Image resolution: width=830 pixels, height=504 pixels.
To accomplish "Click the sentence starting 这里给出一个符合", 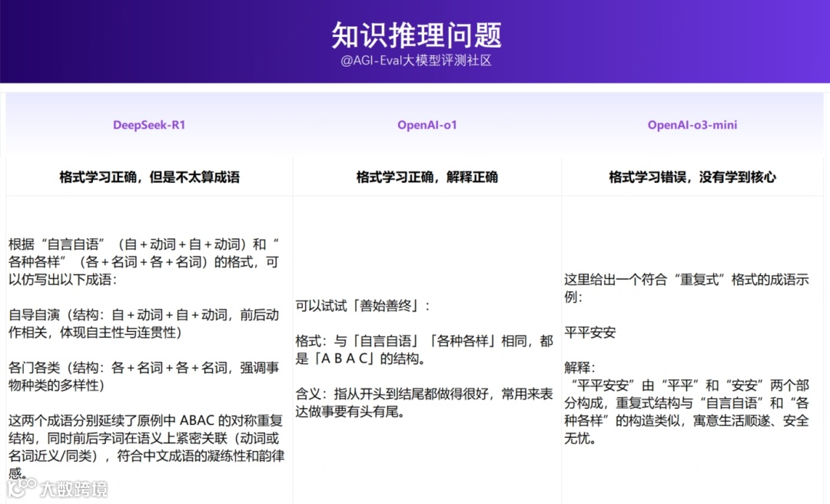I will [x=686, y=288].
